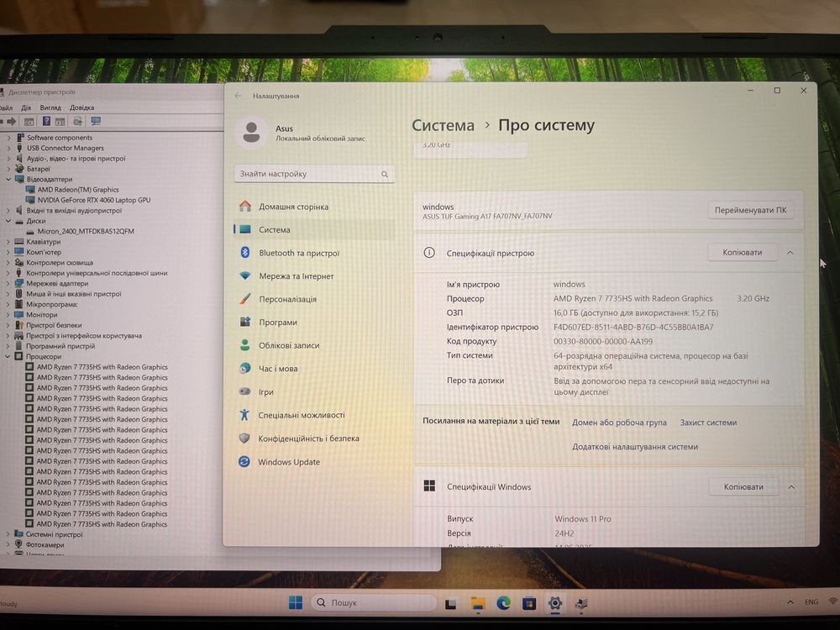
Task: Open Облікові записи settings
Action: click(x=289, y=345)
